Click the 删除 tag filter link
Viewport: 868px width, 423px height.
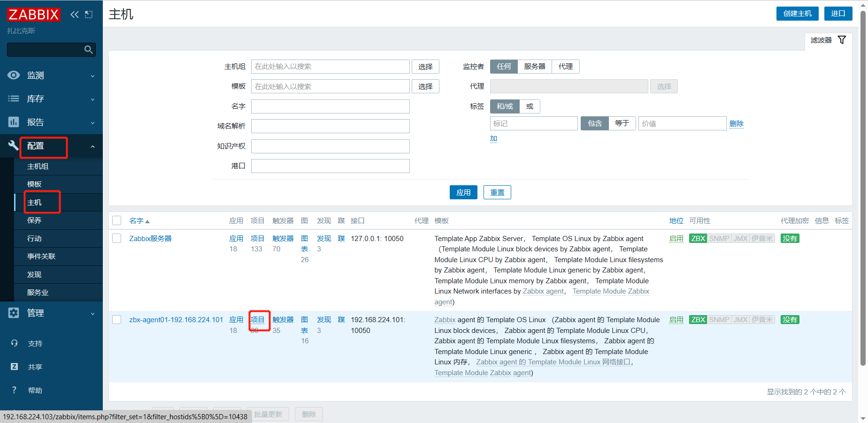click(x=736, y=123)
